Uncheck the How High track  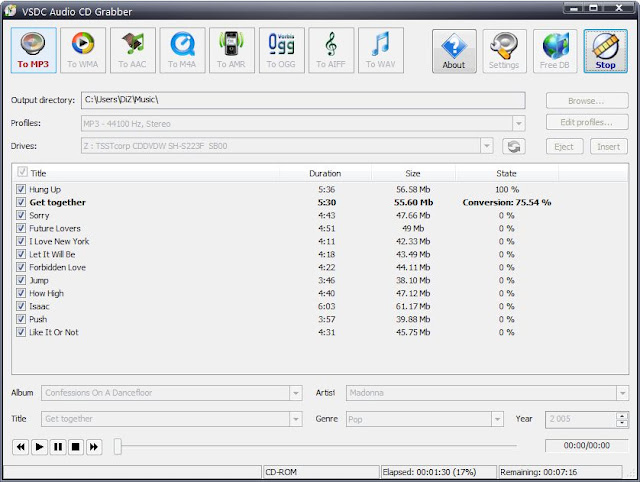click(x=21, y=293)
